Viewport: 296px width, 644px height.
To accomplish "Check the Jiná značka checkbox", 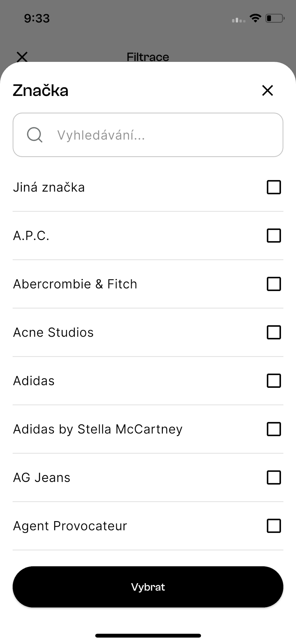I will point(274,187).
